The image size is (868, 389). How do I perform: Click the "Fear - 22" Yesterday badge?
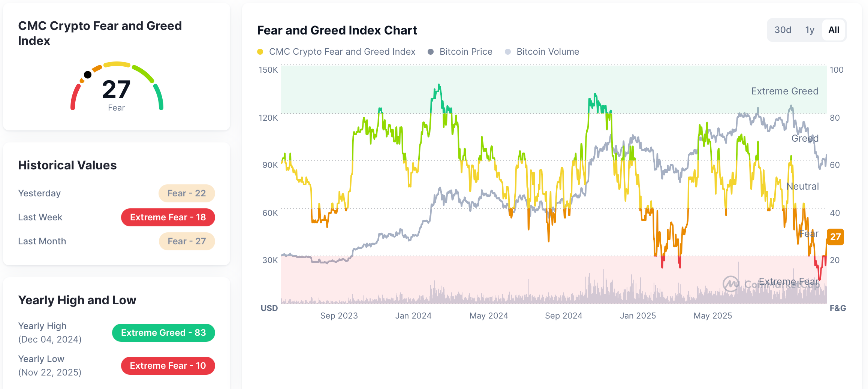click(187, 193)
